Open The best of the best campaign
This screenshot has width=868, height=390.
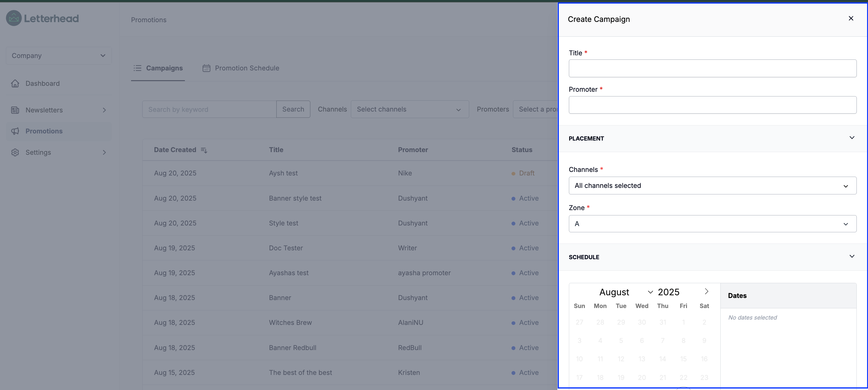[300, 373]
